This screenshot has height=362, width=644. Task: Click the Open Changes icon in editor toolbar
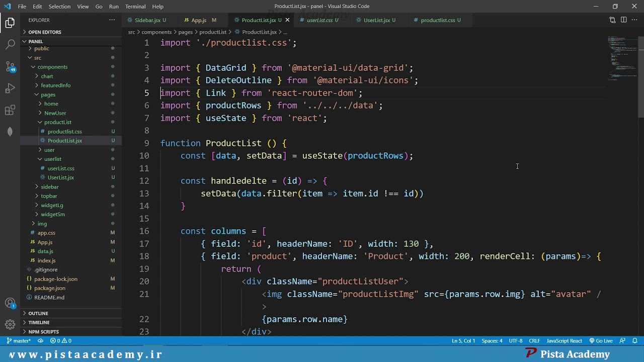click(x=612, y=20)
